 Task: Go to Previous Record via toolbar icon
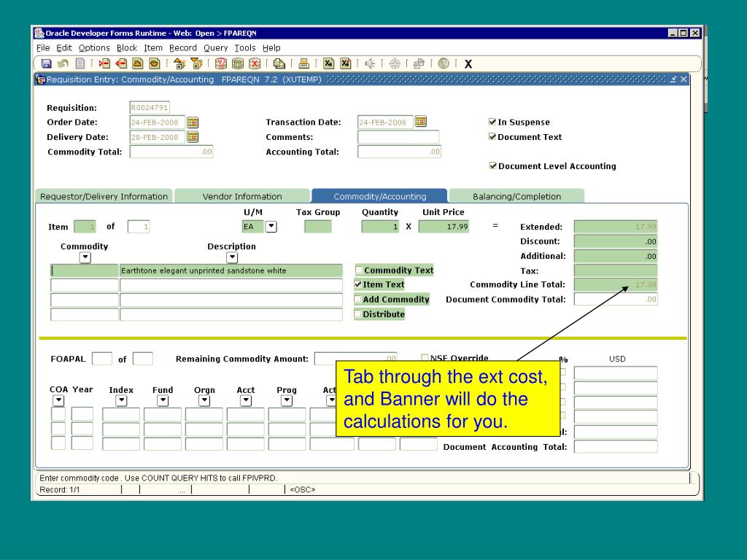pyautogui.click(x=138, y=63)
